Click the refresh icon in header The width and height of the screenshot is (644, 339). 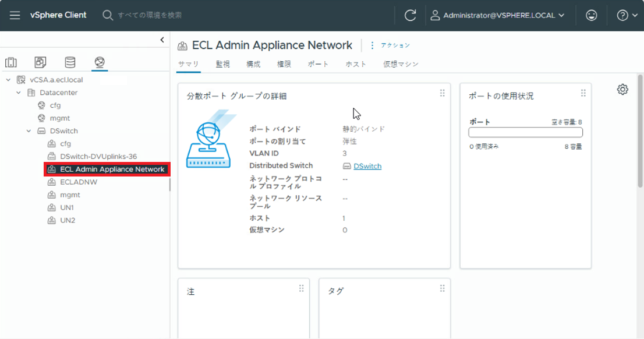[411, 15]
